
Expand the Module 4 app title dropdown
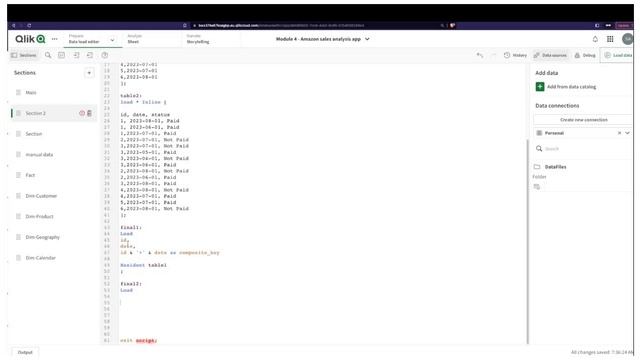pyautogui.click(x=367, y=39)
